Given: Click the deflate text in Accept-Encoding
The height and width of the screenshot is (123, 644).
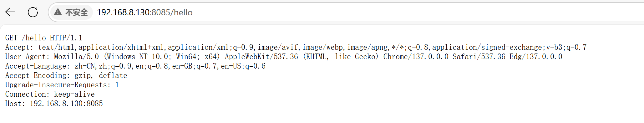Looking at the screenshot, I should click(x=113, y=75).
